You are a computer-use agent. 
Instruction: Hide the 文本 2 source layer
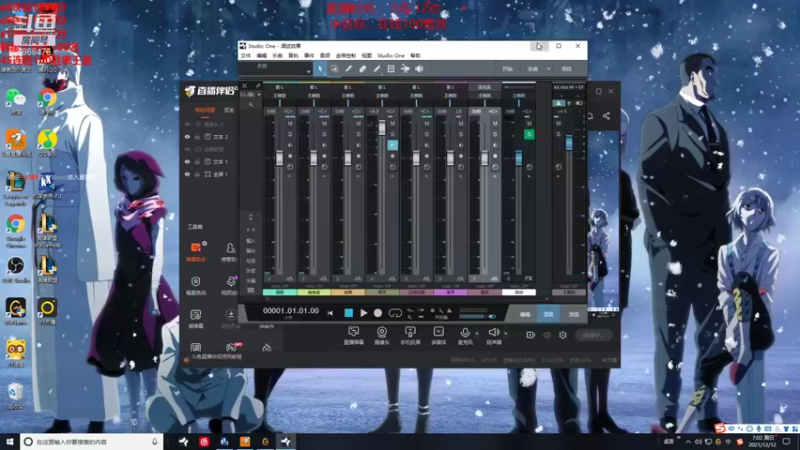pyautogui.click(x=187, y=137)
